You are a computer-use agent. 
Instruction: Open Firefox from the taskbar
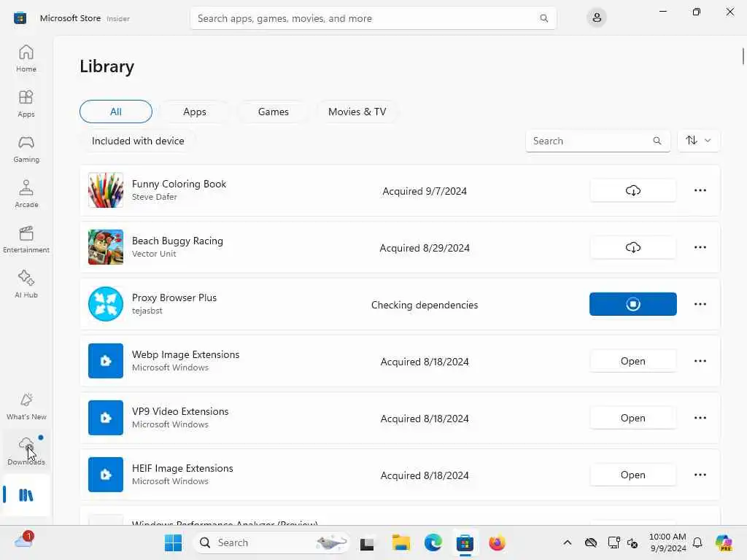[497, 542]
